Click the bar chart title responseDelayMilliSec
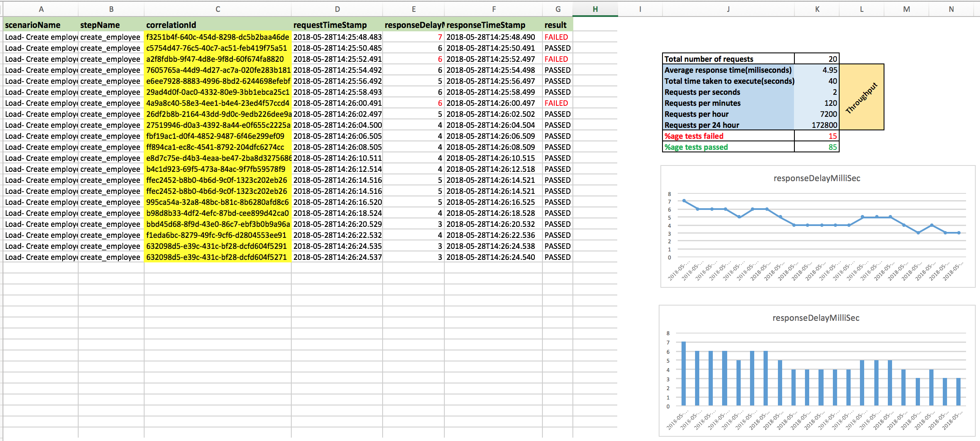980x441 pixels. pyautogui.click(x=816, y=318)
